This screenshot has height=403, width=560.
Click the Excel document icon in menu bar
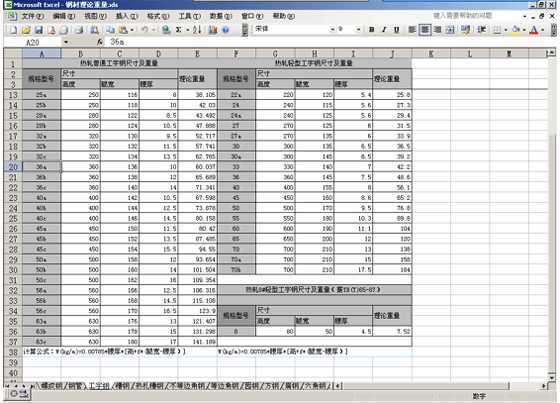(11, 16)
